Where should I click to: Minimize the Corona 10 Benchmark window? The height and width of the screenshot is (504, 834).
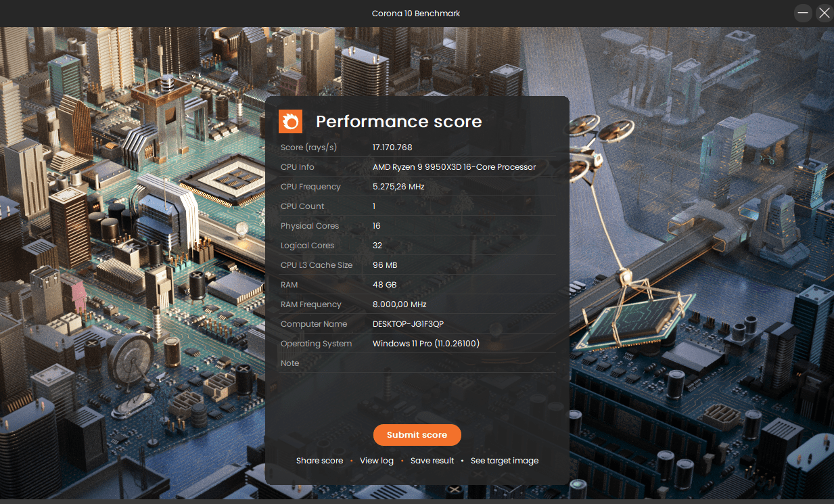(x=803, y=13)
